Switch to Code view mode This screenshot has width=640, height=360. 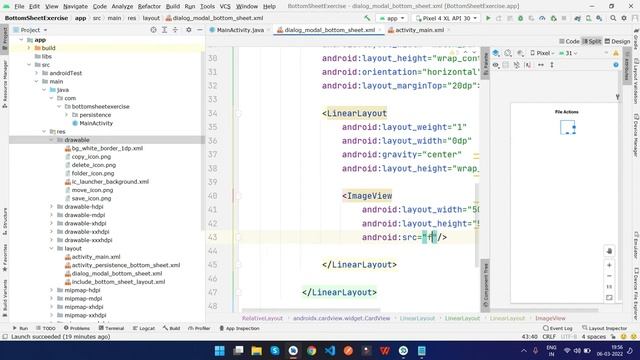(x=569, y=41)
